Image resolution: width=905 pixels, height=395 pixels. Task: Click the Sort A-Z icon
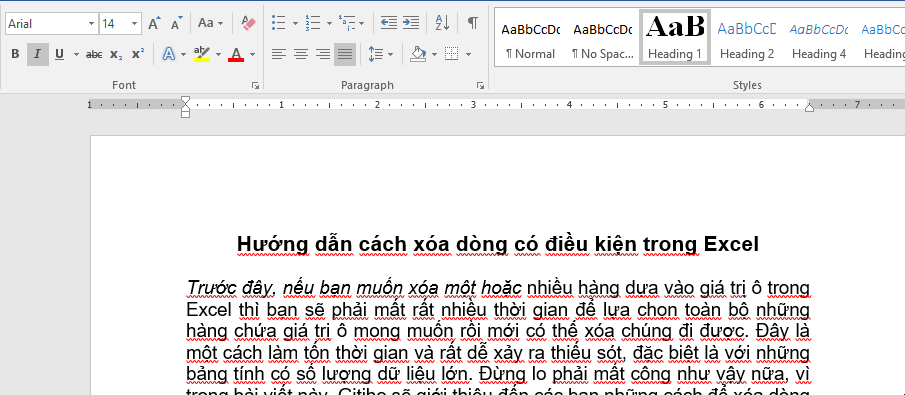pyautogui.click(x=442, y=24)
